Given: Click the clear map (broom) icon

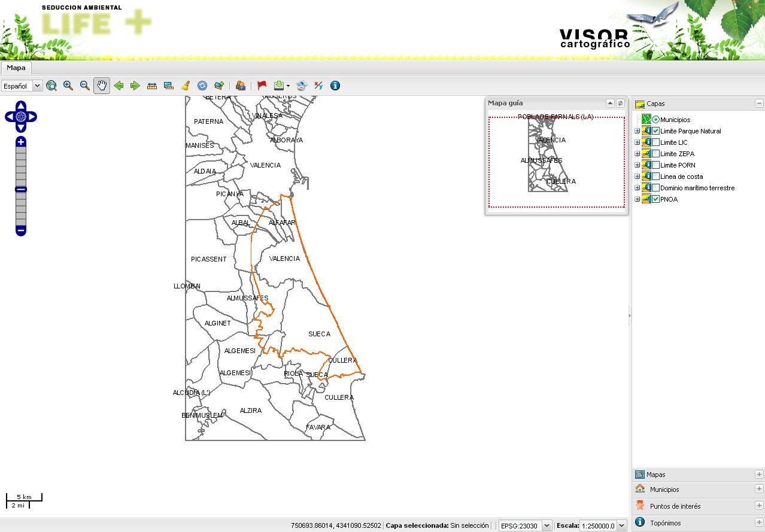Looking at the screenshot, I should [186, 86].
